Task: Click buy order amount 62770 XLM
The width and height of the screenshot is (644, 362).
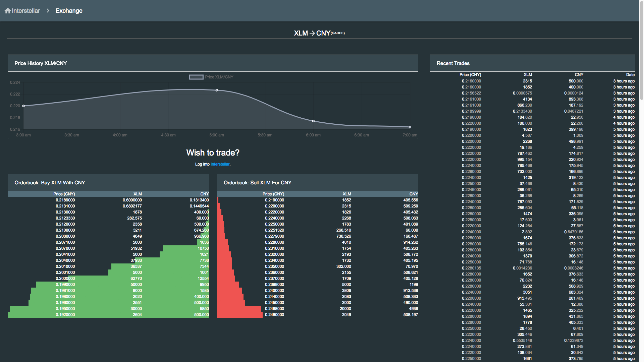Action: tap(136, 279)
